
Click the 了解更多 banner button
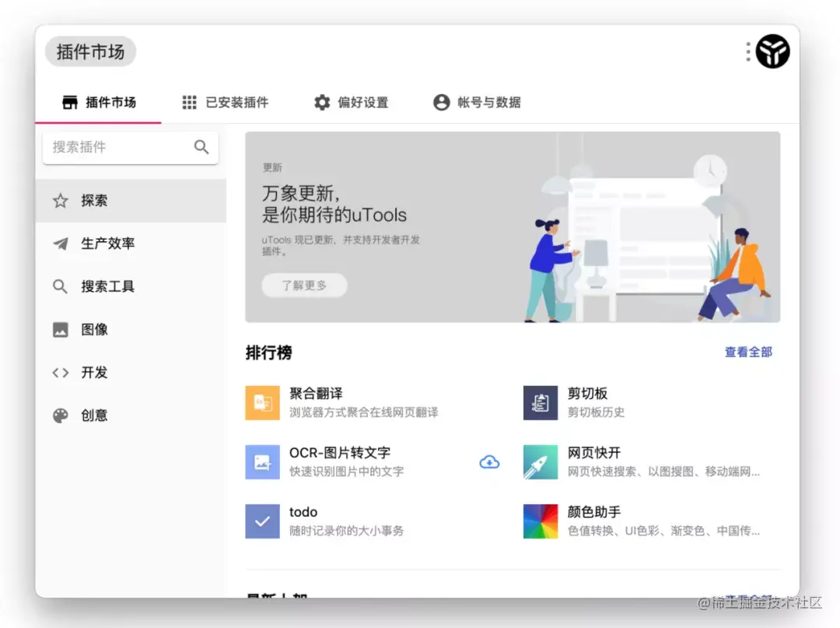(304, 285)
